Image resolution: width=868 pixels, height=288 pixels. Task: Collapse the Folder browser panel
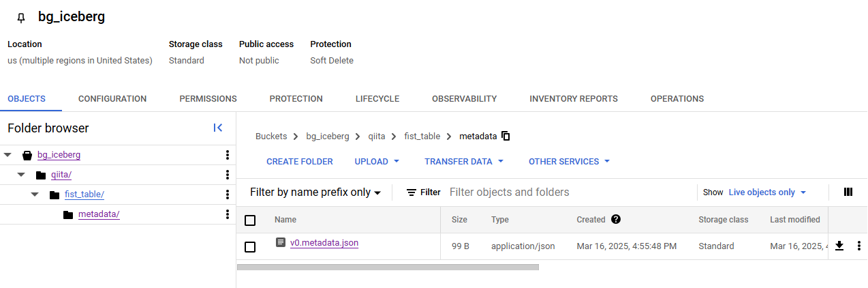pos(218,128)
